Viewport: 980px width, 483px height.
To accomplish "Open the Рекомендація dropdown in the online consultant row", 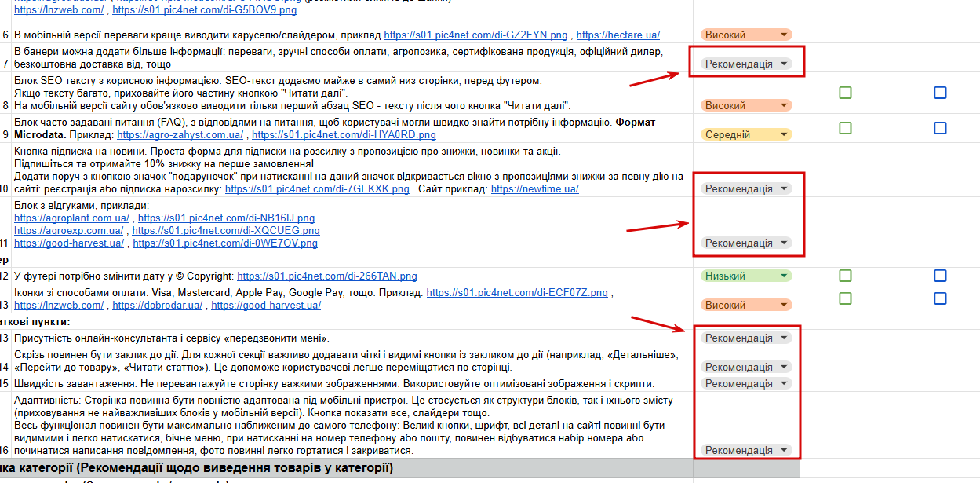I will pos(746,338).
